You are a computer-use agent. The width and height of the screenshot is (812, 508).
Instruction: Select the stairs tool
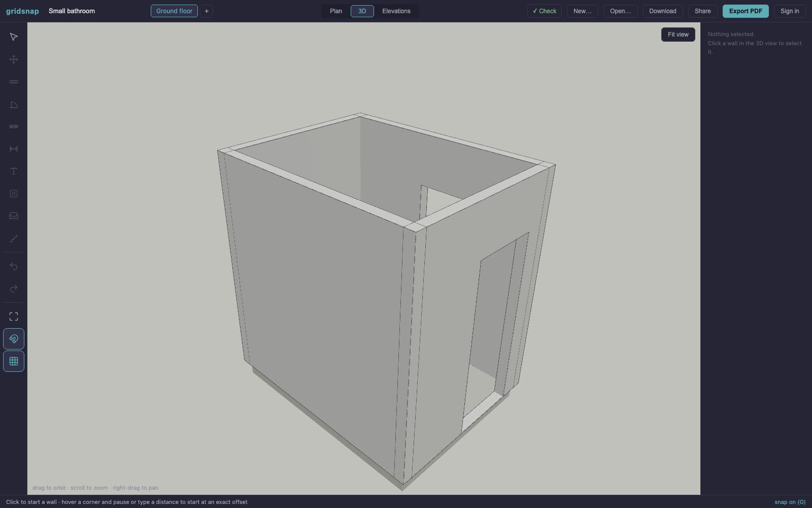coord(14,238)
